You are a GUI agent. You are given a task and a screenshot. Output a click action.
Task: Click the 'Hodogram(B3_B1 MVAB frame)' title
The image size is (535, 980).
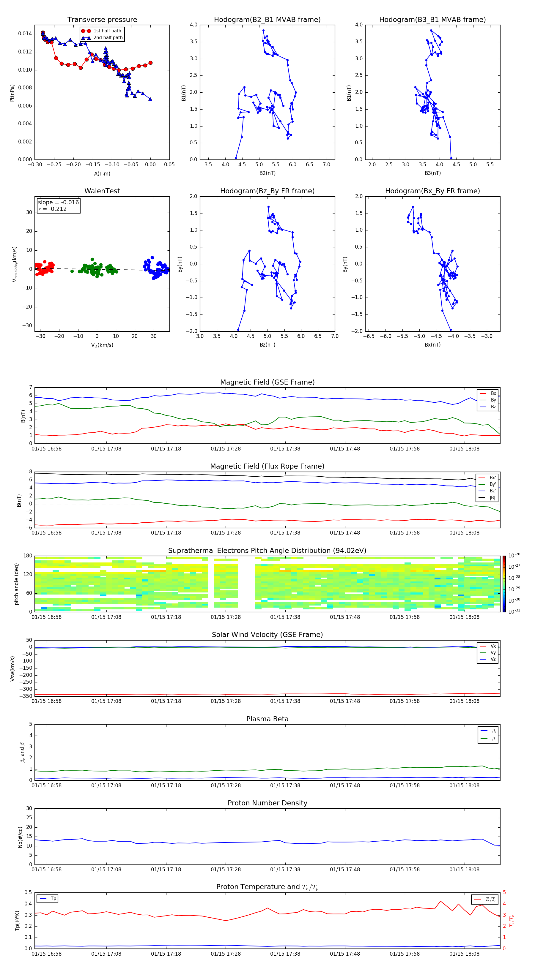432,20
